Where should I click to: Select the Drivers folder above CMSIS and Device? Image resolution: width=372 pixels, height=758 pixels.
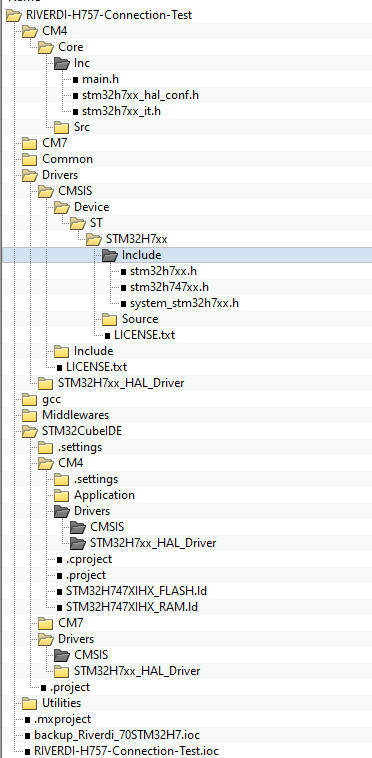(x=60, y=175)
